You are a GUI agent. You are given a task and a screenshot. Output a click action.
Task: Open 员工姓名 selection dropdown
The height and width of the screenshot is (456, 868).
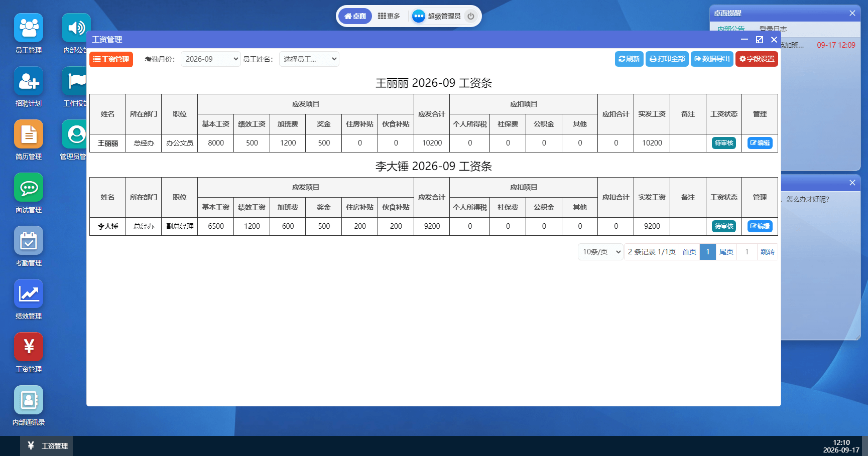click(309, 59)
